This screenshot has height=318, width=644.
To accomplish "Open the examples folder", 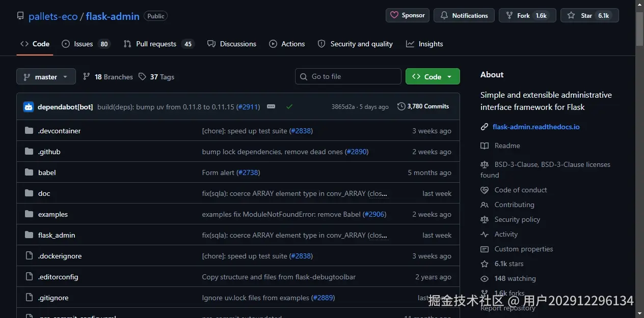I will point(53,214).
